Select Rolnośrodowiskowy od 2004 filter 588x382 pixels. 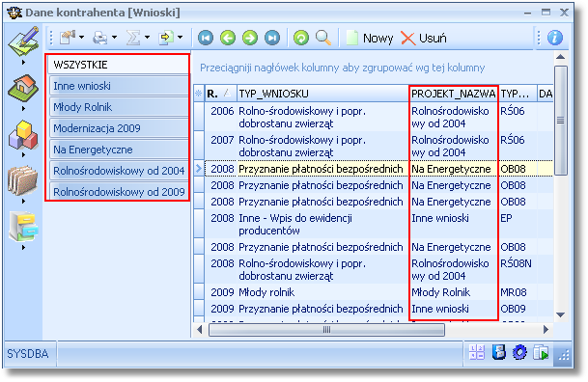(x=119, y=171)
